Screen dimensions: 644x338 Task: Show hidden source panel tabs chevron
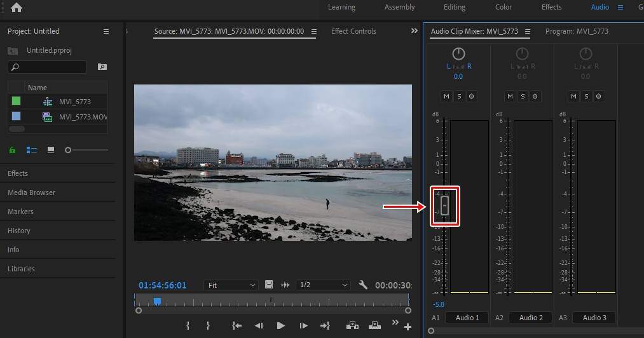point(414,30)
